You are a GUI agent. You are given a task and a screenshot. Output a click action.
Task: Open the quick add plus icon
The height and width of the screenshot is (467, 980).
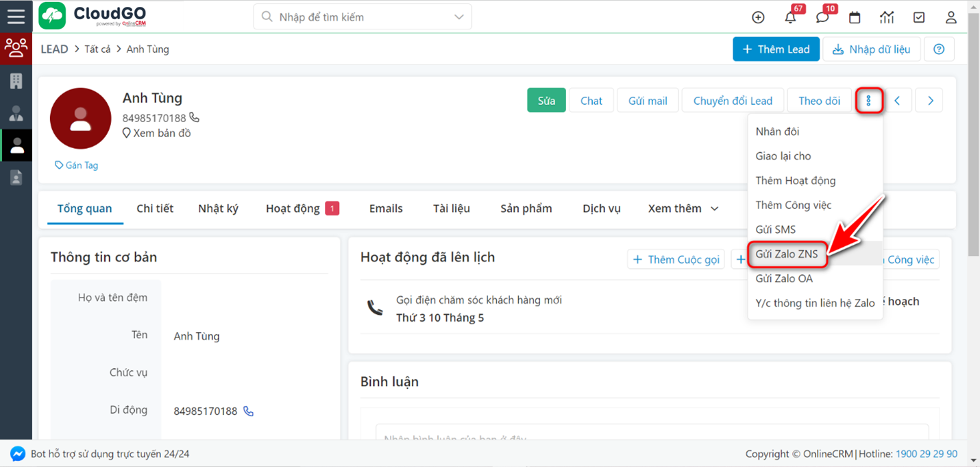coord(758,17)
